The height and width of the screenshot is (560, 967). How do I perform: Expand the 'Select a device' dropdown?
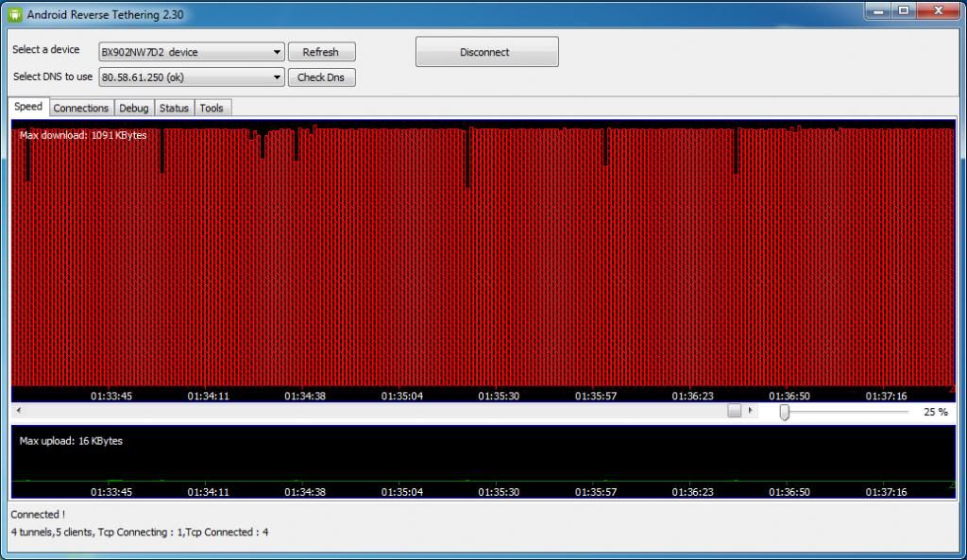[277, 52]
